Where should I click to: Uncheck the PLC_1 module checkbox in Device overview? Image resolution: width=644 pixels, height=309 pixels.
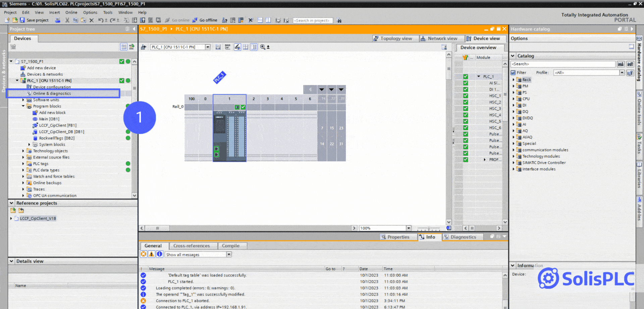pyautogui.click(x=466, y=76)
